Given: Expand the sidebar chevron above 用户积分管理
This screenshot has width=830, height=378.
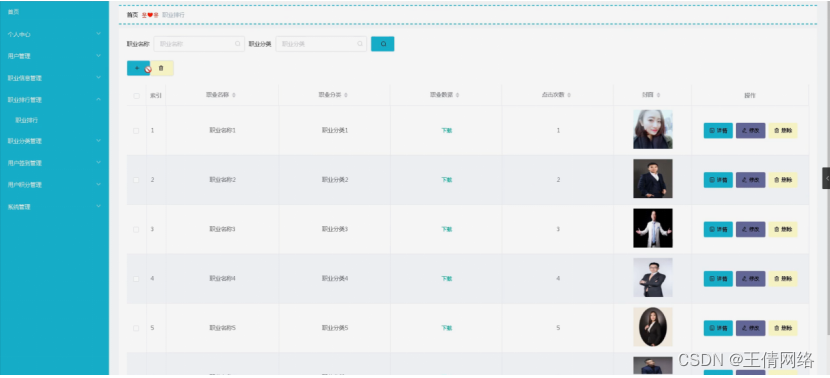Looking at the screenshot, I should click(x=98, y=163).
